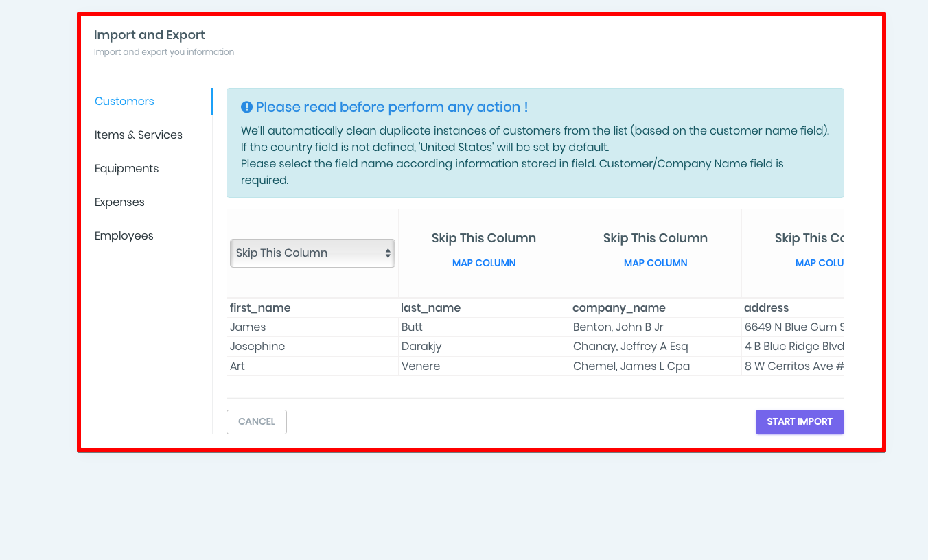928x560 pixels.
Task: Click the Chemel, James L Cpa cell
Action: pyautogui.click(x=656, y=366)
